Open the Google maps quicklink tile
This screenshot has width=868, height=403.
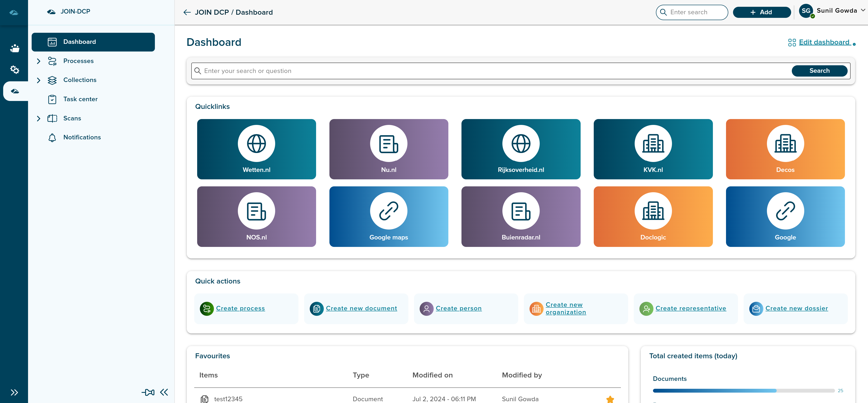pyautogui.click(x=388, y=216)
